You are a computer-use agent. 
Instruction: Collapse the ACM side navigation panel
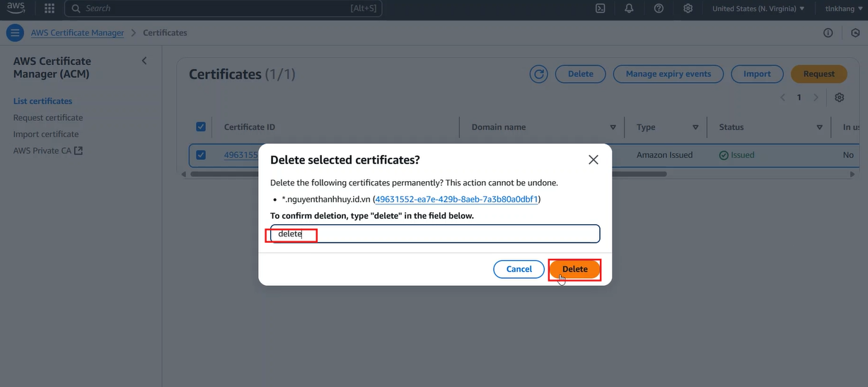(x=144, y=61)
